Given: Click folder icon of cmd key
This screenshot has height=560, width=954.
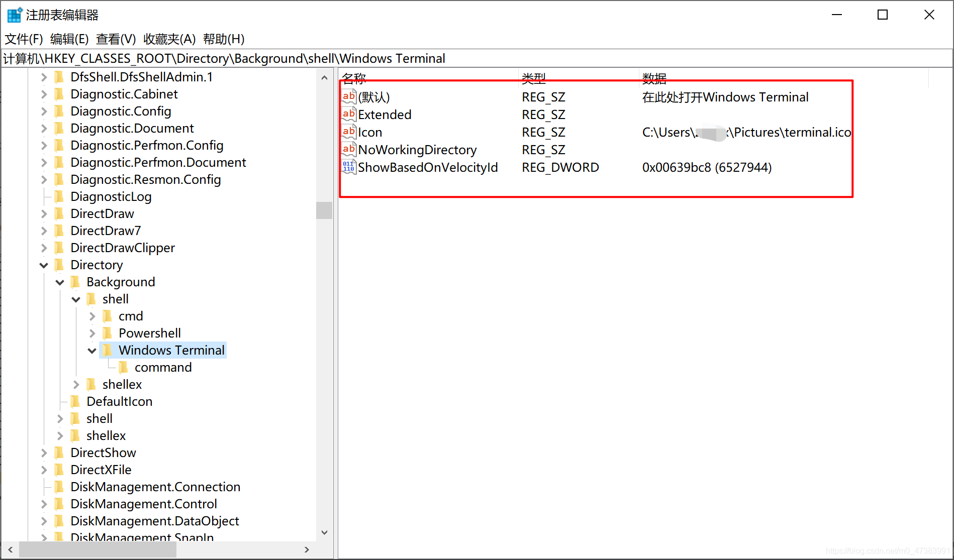Looking at the screenshot, I should pos(108,316).
